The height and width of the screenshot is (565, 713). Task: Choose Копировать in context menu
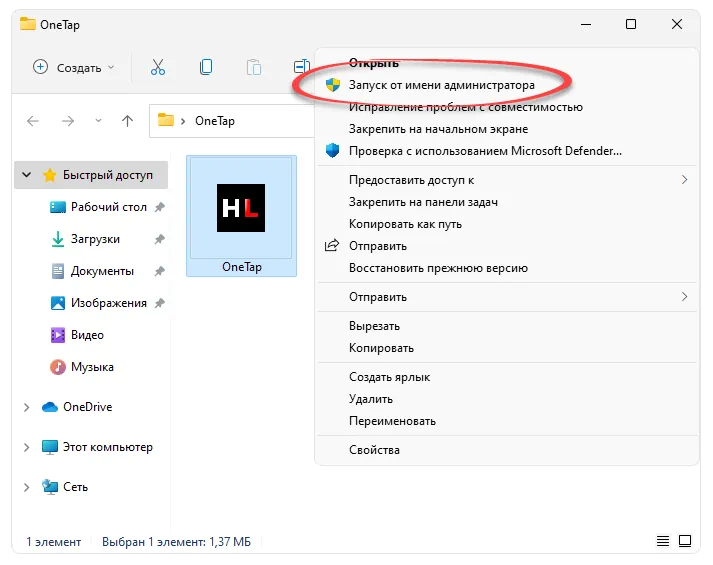tap(381, 348)
